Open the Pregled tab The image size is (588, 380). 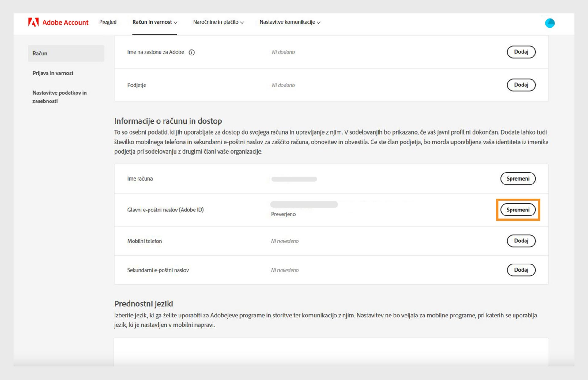pyautogui.click(x=108, y=22)
